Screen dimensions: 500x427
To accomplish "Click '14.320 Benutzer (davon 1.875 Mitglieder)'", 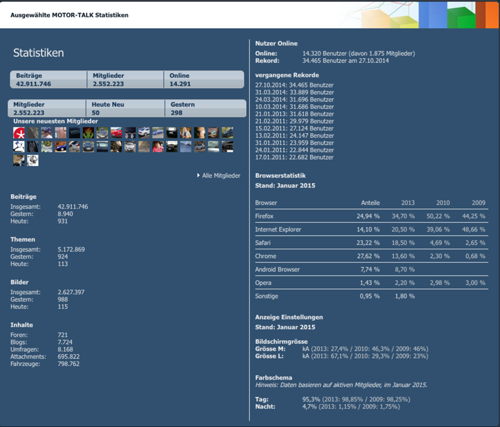I will (359, 53).
